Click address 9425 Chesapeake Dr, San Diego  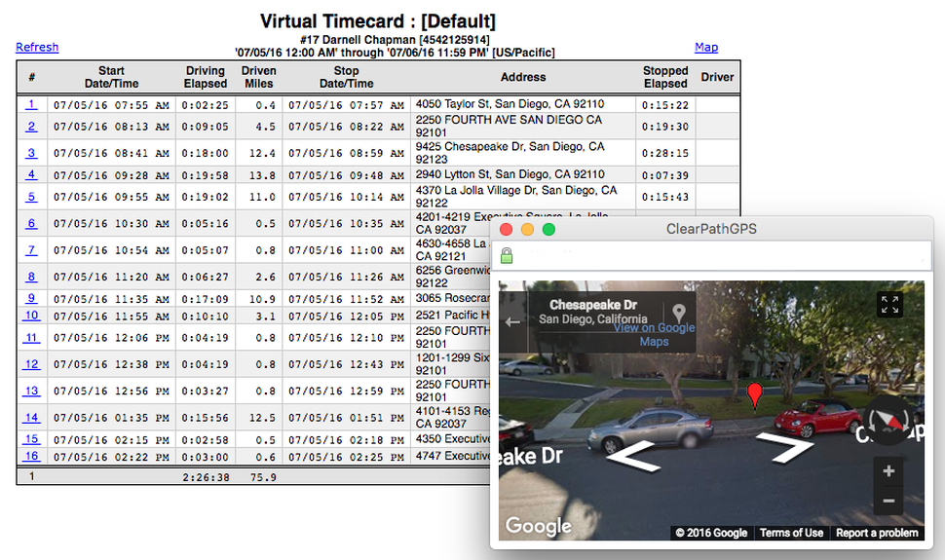tap(510, 153)
